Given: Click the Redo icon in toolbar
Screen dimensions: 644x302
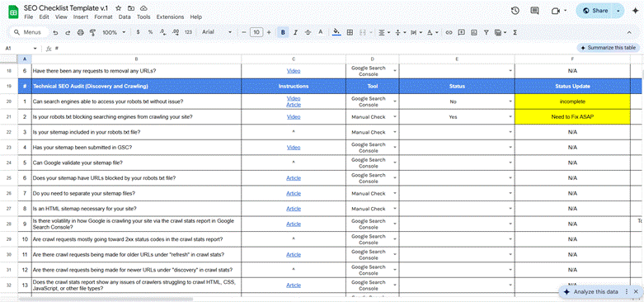Looking at the screenshot, I should point(68,32).
